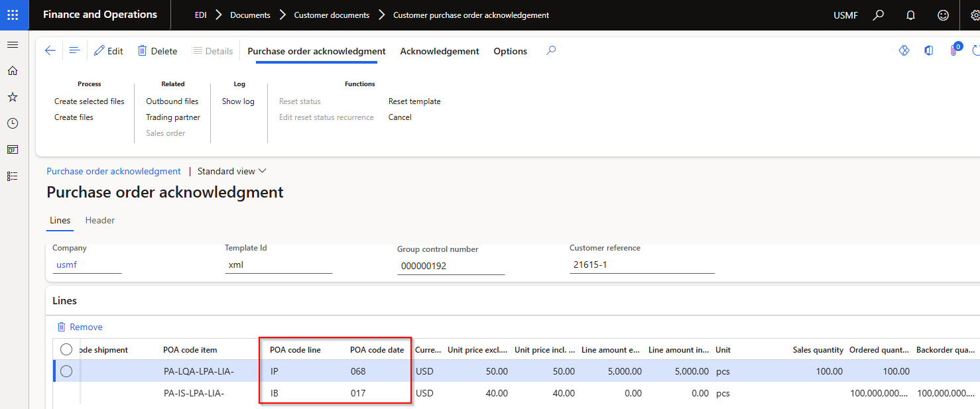Open the Acknowledgement ribbon tab
Image resolution: width=980 pixels, height=409 pixels.
point(440,51)
